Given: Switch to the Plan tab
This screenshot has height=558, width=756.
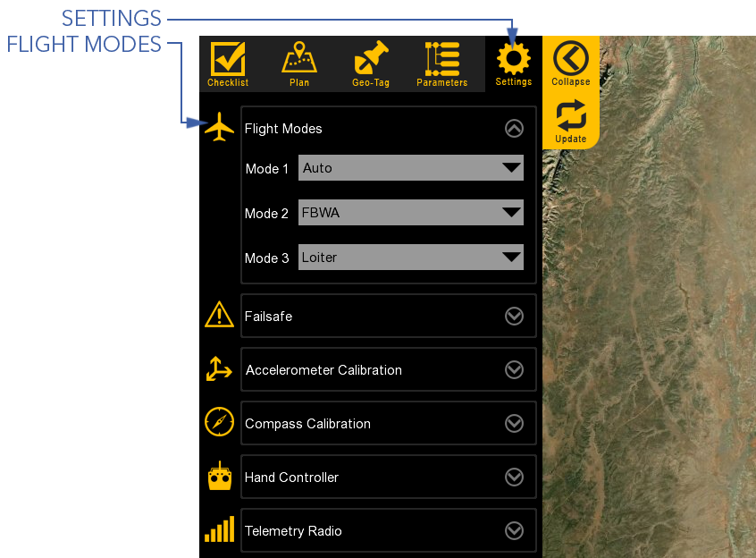Looking at the screenshot, I should 298,63.
